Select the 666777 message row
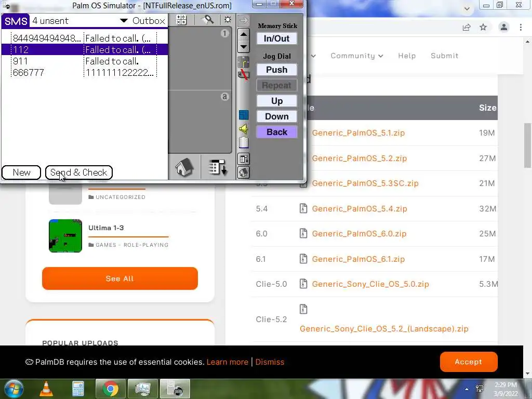Screen dimensions: 532x399 tap(85, 73)
